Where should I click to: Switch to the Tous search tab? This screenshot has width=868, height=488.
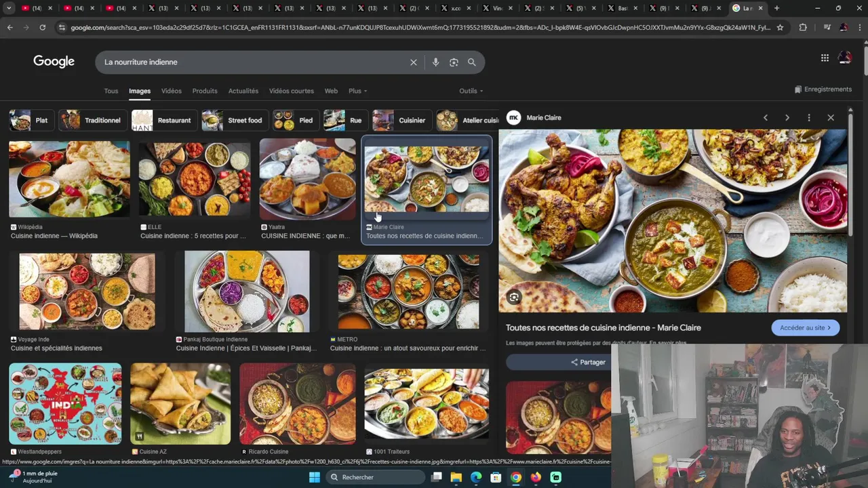(x=111, y=91)
